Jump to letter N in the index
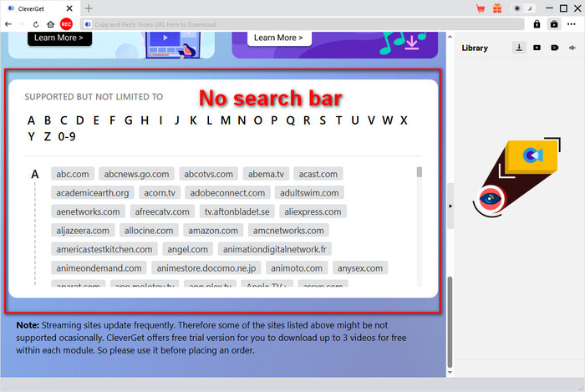This screenshot has height=392, width=585. 242,120
